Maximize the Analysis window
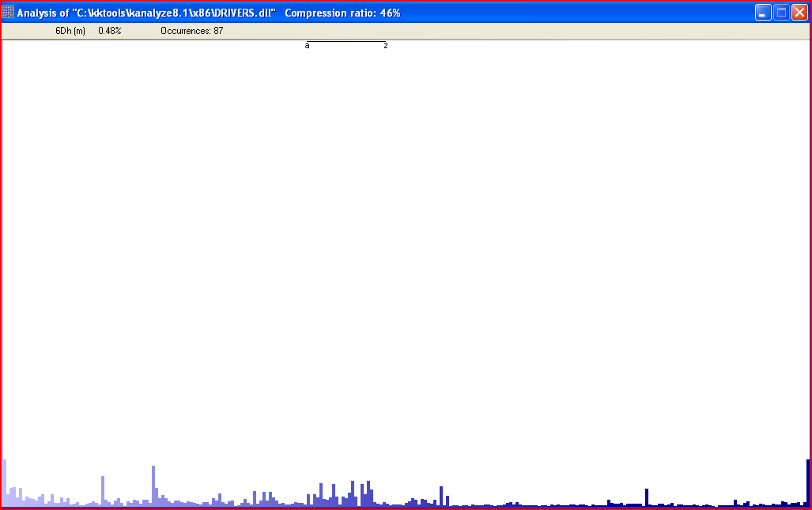This screenshot has width=812, height=510. click(781, 13)
